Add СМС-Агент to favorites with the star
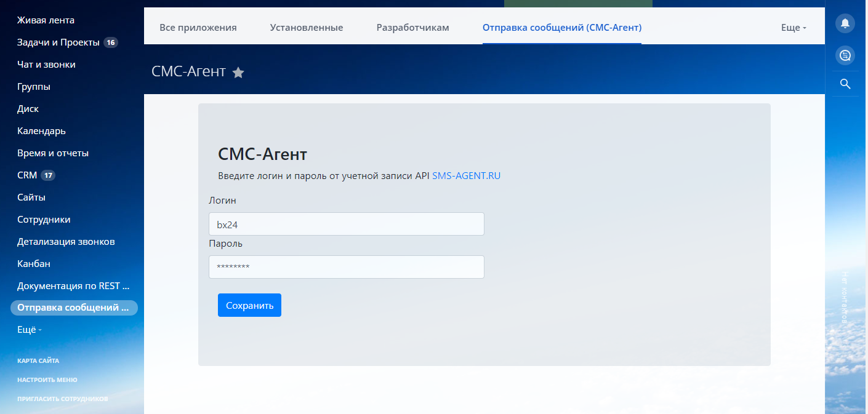Viewport: 868px width, 414px height. tap(238, 73)
